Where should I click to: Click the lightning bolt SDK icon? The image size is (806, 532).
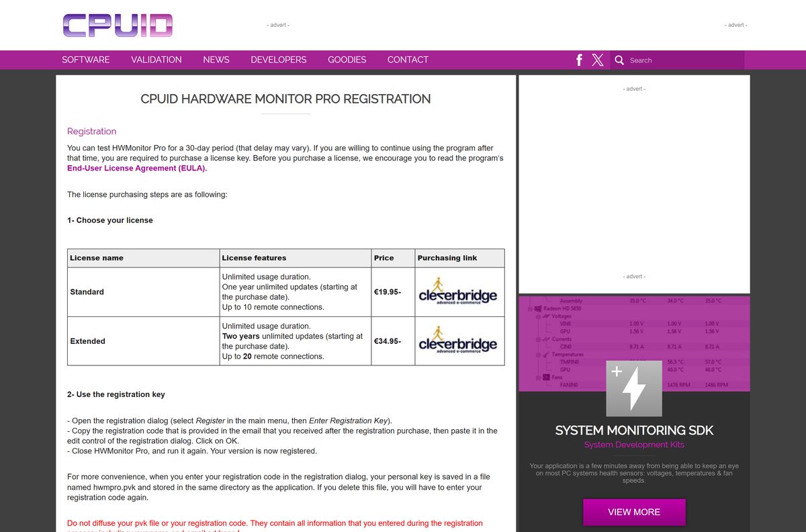coord(634,389)
